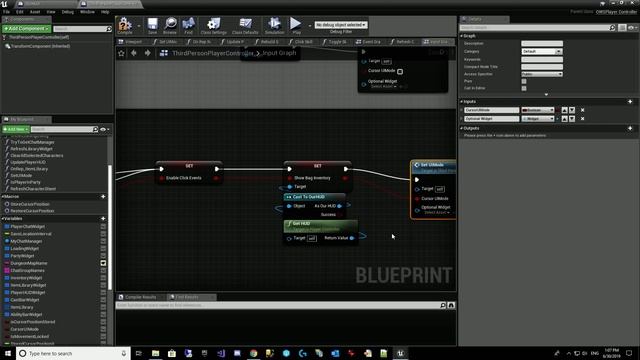This screenshot has height=360, width=640.
Task: Open the debug object selector dropdown
Action: (x=340, y=25)
